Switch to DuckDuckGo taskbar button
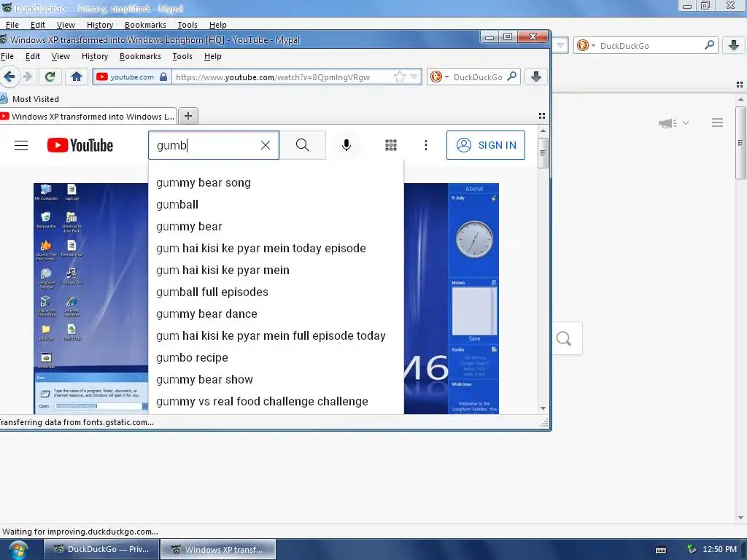747x560 pixels. (x=101, y=549)
